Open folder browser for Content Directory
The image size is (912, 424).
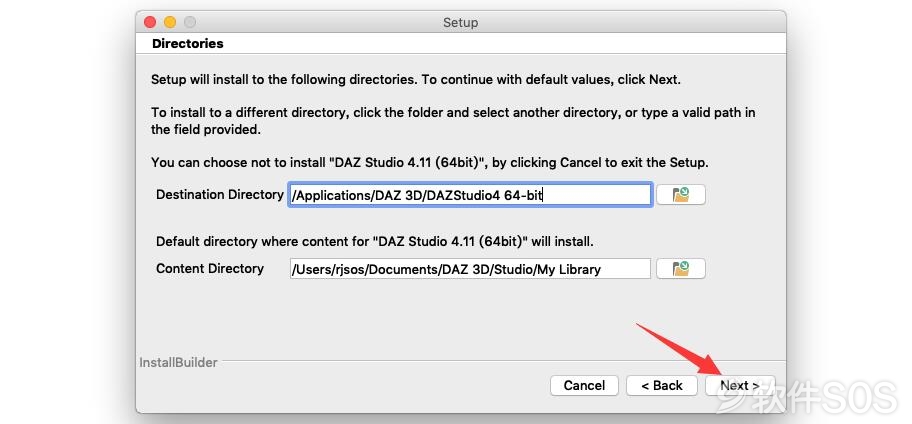tap(681, 269)
